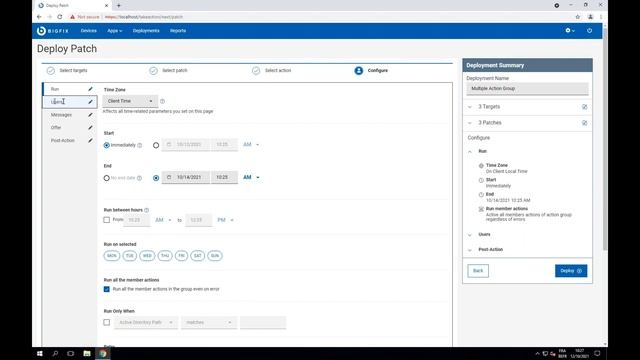Viewport: 640px width, 360px height.
Task: Expand the 3 Patches summary section
Action: pyautogui.click(x=470, y=123)
